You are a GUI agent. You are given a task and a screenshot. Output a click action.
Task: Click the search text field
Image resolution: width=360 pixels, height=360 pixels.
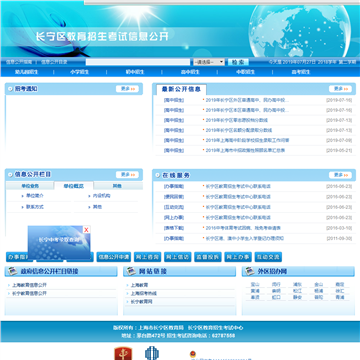(x=138, y=62)
